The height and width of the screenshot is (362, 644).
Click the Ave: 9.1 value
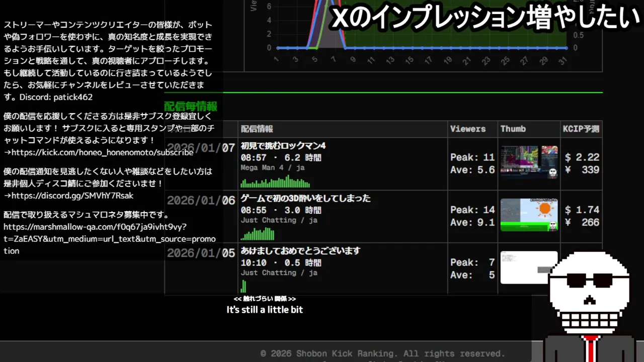[x=472, y=222]
